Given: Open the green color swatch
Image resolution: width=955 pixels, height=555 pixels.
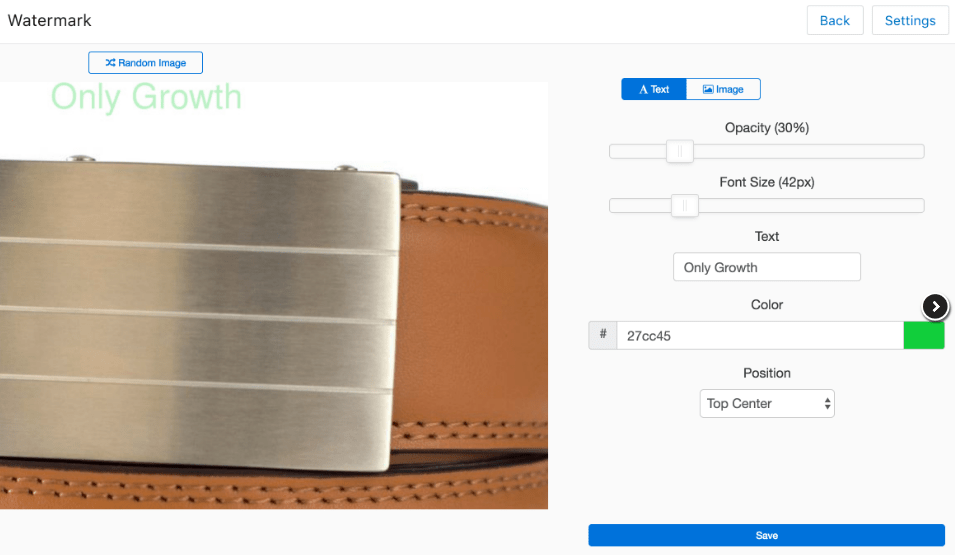Looking at the screenshot, I should (x=924, y=335).
